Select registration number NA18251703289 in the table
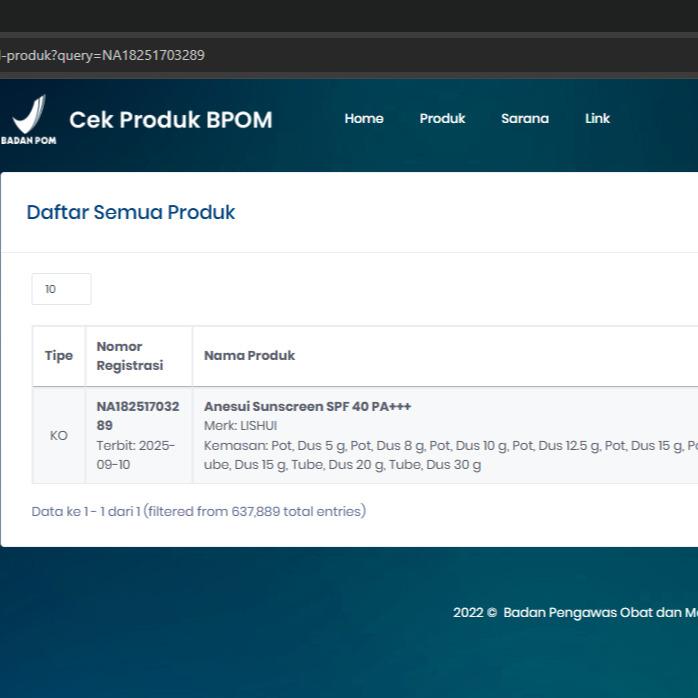 click(137, 416)
